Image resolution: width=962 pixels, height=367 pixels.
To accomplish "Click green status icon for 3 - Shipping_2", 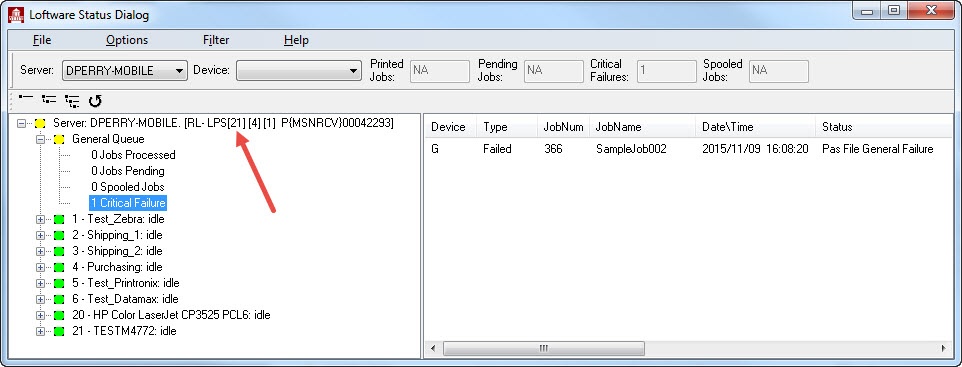I will (x=59, y=251).
